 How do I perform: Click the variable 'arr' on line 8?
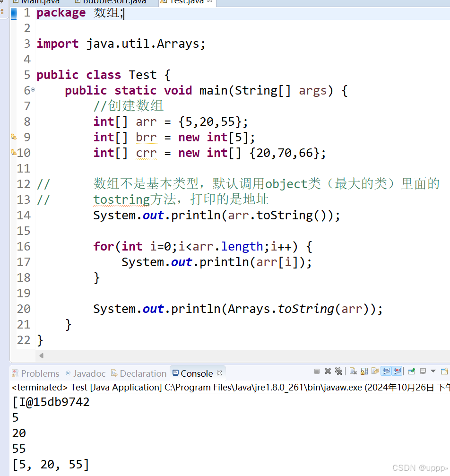click(x=146, y=122)
